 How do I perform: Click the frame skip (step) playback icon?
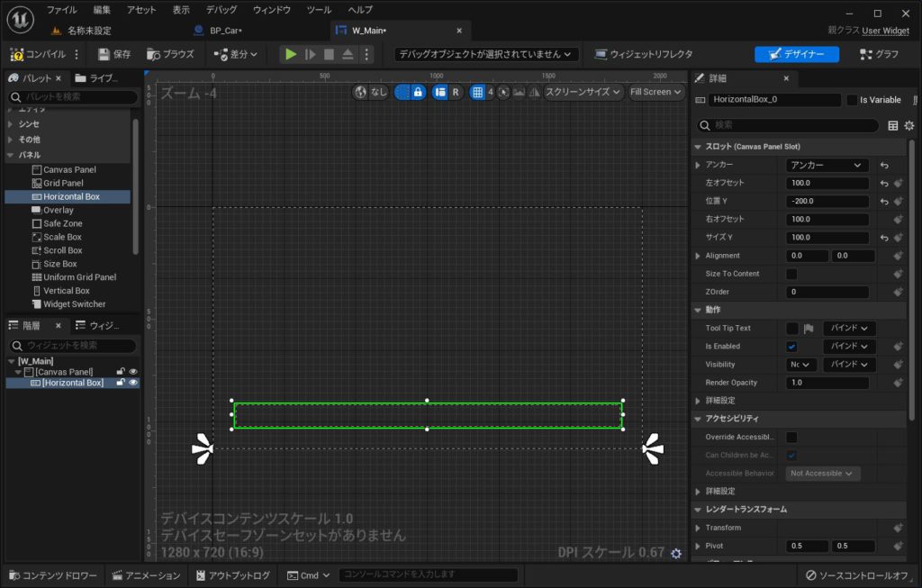click(x=310, y=54)
